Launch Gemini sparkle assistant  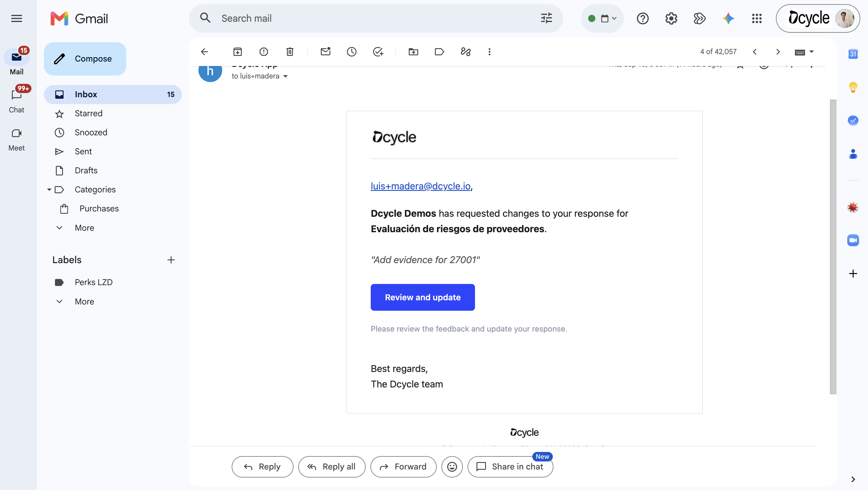click(x=728, y=18)
